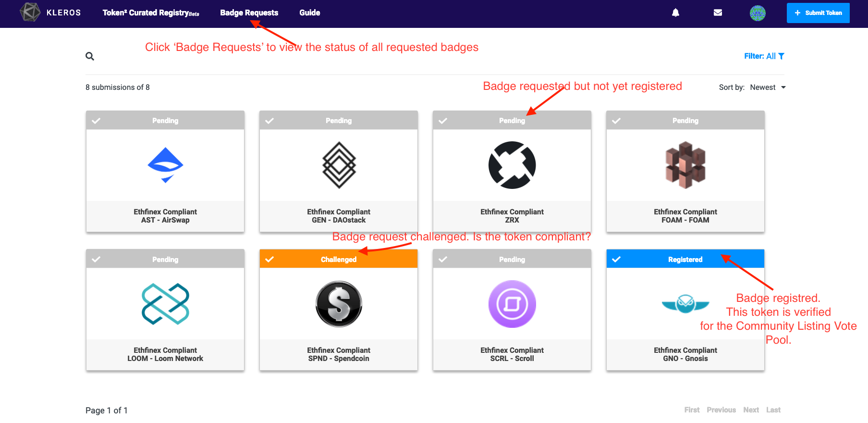Click the 'GNO - Gnosis' label
The width and height of the screenshot is (868, 423).
(685, 359)
